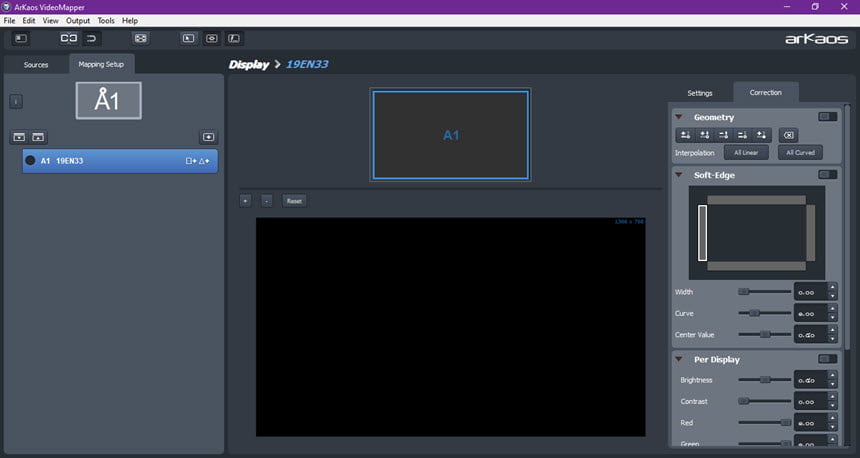
Task: Open the Output menu
Action: [x=78, y=21]
